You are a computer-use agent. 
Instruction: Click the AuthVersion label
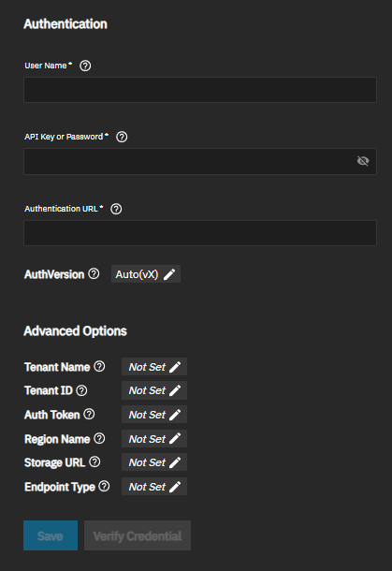click(x=54, y=274)
